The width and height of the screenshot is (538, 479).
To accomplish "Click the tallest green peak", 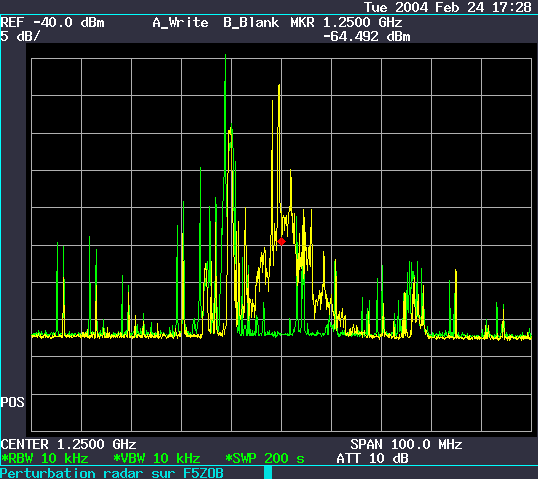I will click(225, 57).
